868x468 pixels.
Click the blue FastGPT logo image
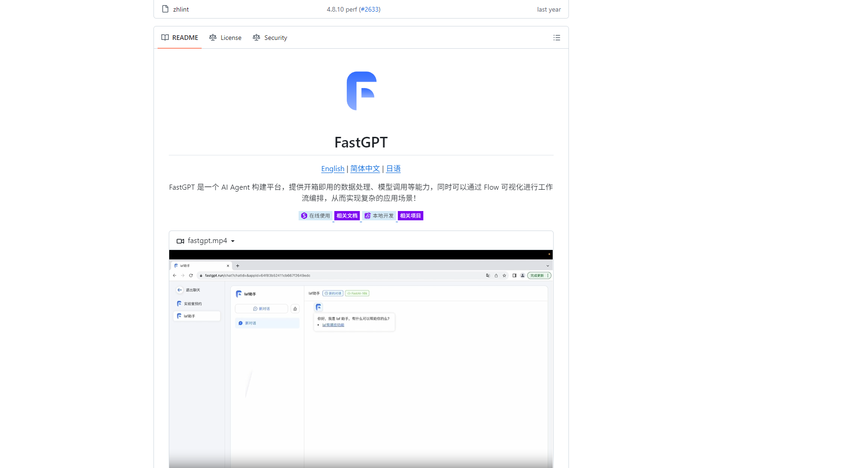click(361, 91)
